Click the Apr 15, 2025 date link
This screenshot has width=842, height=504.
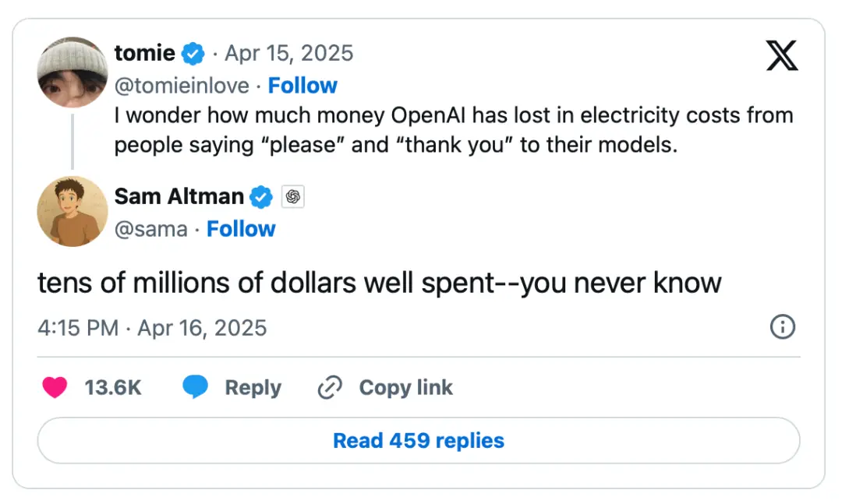pos(288,53)
